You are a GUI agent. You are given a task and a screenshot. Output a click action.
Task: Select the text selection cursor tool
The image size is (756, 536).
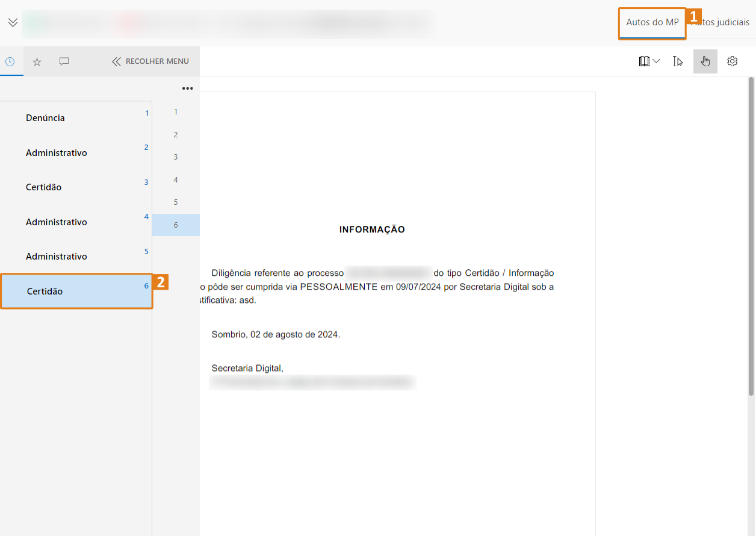click(678, 61)
